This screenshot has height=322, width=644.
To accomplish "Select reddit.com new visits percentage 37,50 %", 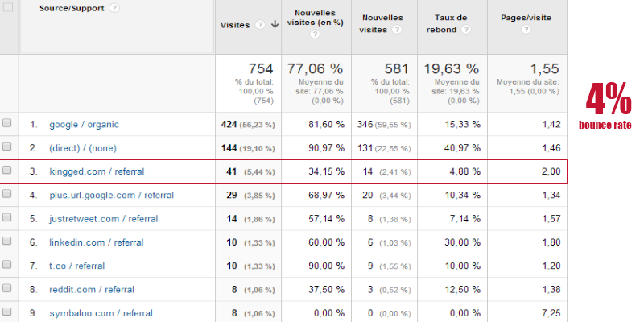I will pos(327,290).
